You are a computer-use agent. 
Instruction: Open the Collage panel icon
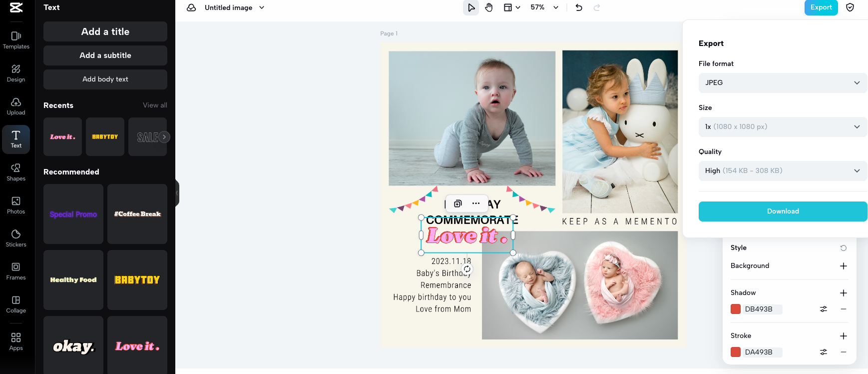coord(16,304)
